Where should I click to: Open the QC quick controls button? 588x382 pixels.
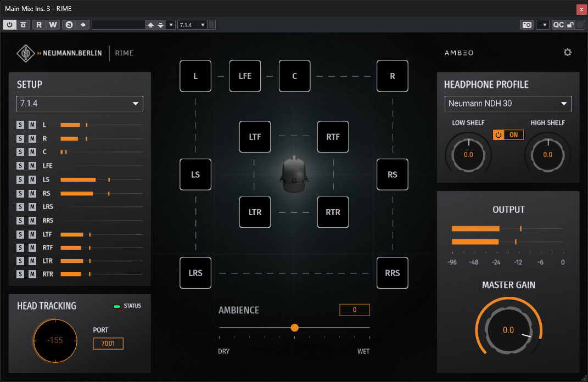pos(558,25)
